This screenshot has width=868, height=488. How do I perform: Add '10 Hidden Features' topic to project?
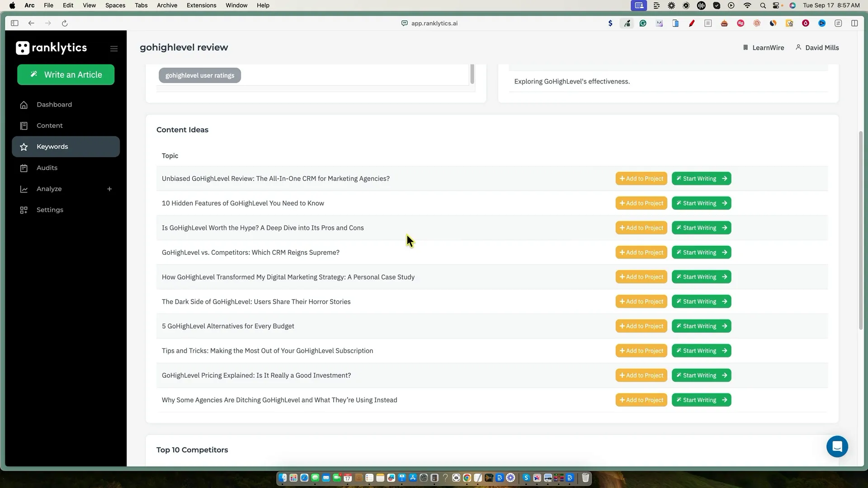tap(641, 203)
